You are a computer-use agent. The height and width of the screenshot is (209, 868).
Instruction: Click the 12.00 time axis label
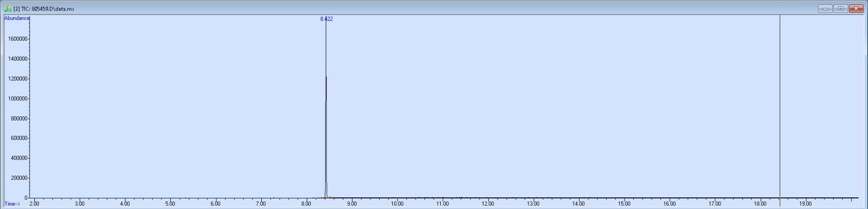click(x=488, y=204)
